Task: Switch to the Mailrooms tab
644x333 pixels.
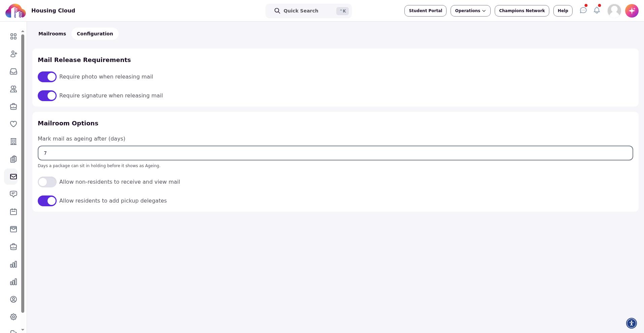Action: (52, 34)
